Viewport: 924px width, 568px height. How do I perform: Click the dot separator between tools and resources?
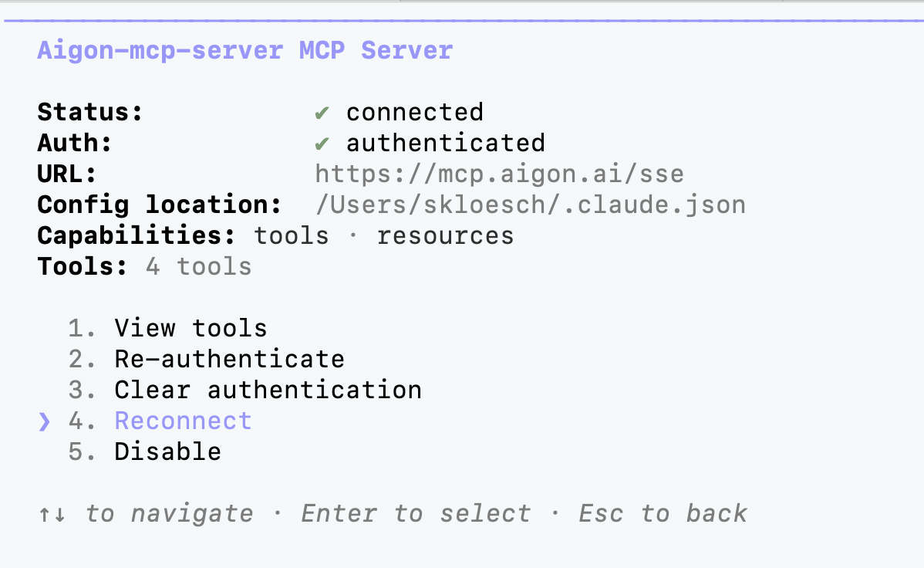point(353,235)
